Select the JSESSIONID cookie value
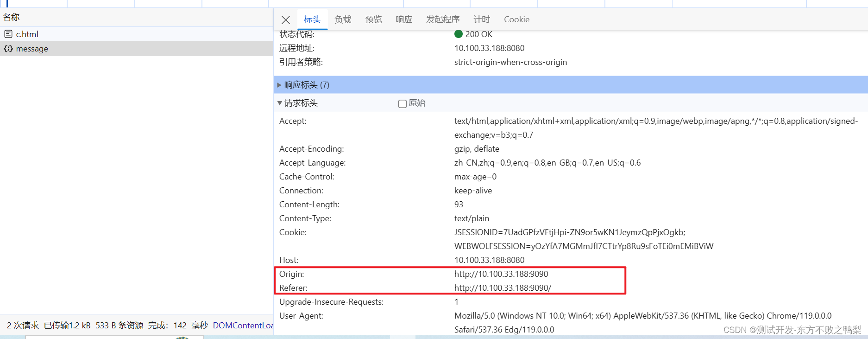Viewport: 868px width, 339px height. (570, 232)
